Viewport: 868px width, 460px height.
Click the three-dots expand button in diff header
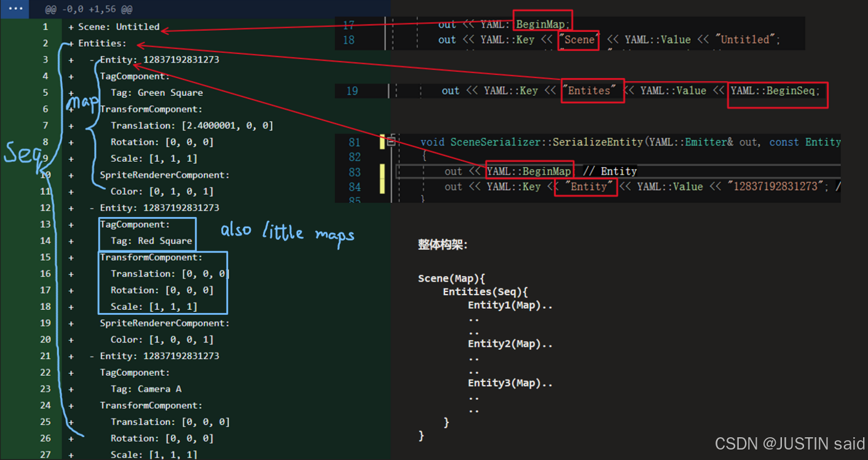(x=15, y=9)
